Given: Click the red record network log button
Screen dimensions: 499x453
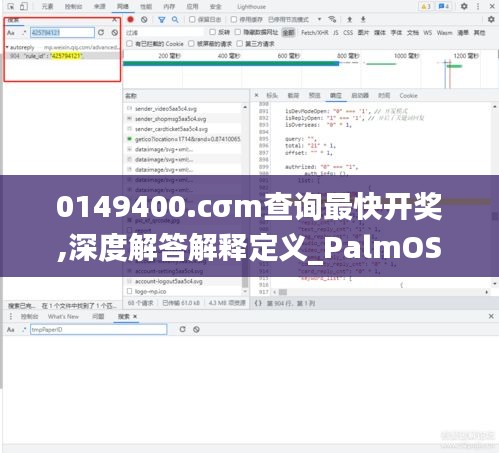Looking at the screenshot, I should click(x=130, y=20).
